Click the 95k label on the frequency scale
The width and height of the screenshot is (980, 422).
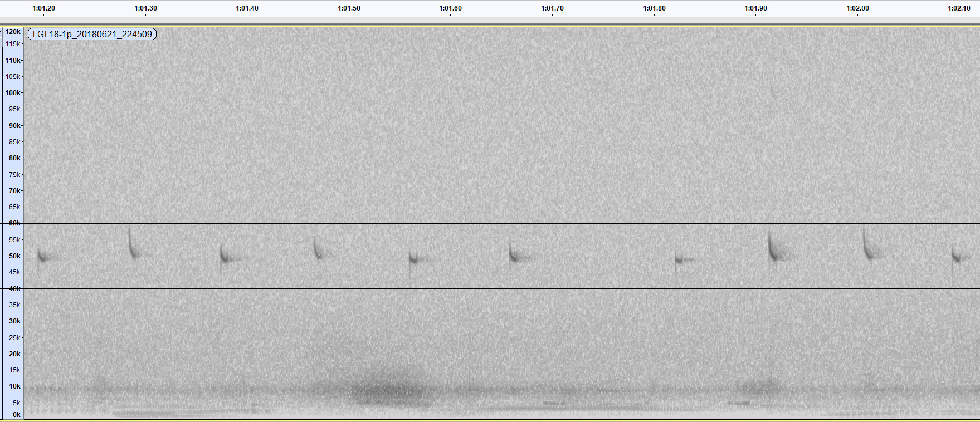tap(14, 109)
